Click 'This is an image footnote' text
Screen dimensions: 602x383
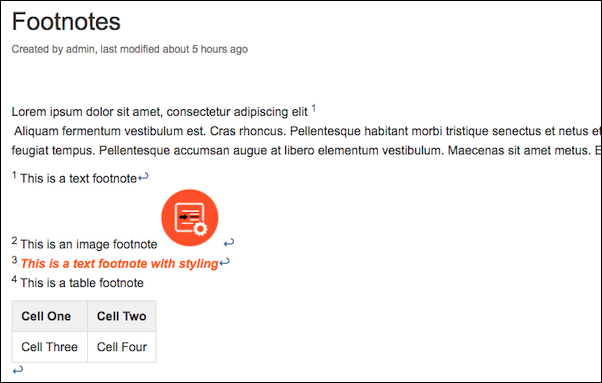coord(89,244)
